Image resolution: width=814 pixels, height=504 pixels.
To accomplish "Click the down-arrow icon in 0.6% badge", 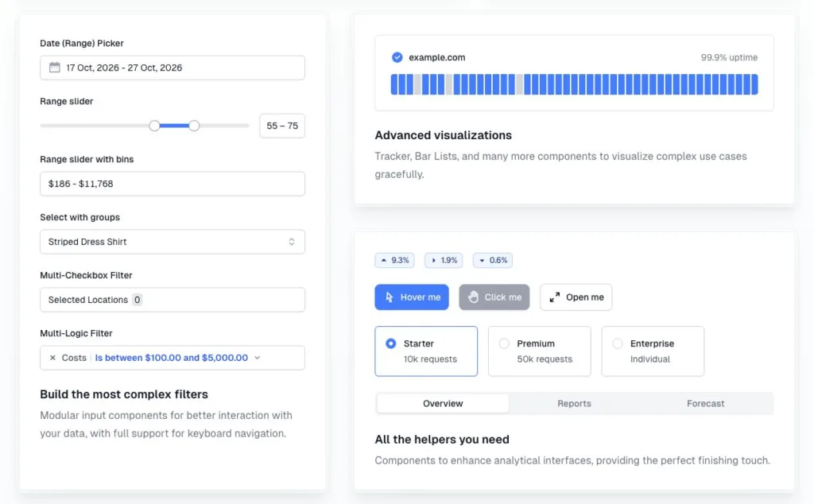I will tap(482, 260).
